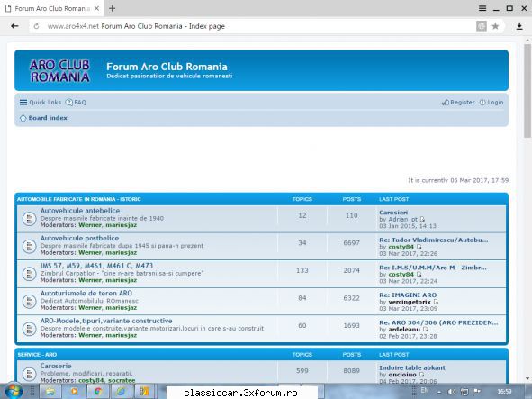The image size is (532, 399).
Task: Open last post Re: ARO 304/306 (ARO PREZIDEN...
Action: tap(438, 322)
